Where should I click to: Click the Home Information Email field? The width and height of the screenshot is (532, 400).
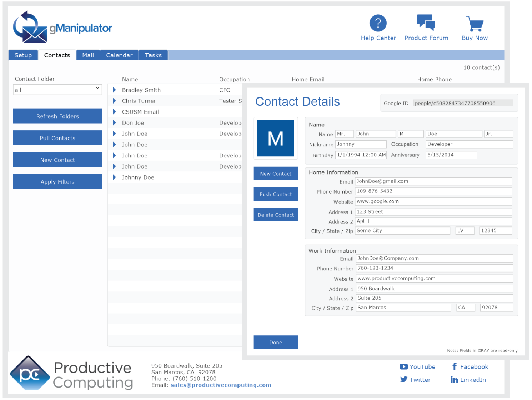pyautogui.click(x=433, y=181)
